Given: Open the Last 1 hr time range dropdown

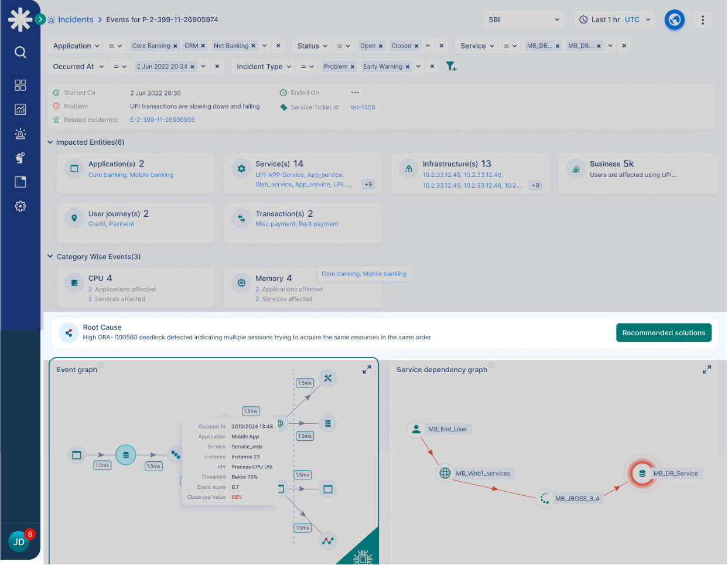Looking at the screenshot, I should 615,20.
